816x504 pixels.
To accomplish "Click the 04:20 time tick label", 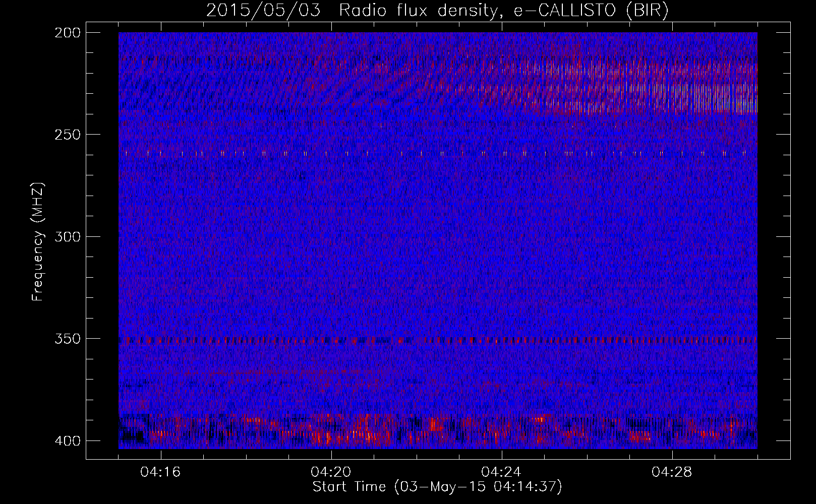I will 331,472.
